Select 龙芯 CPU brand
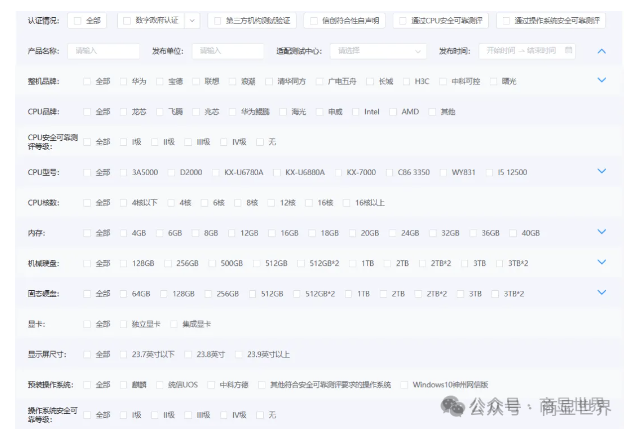The image size is (632, 433). (123, 112)
